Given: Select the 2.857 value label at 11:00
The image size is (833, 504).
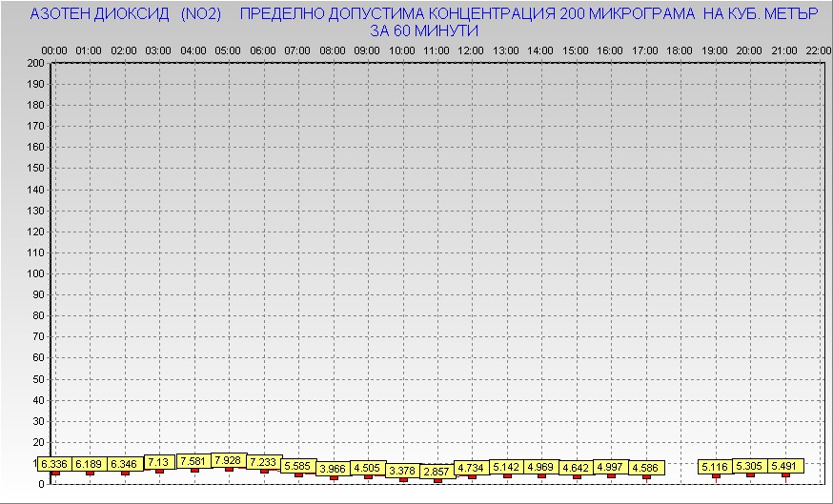Looking at the screenshot, I should pos(437,472).
